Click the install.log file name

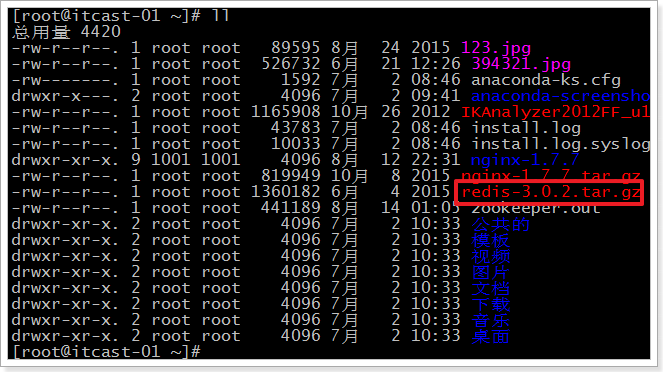tap(526, 128)
